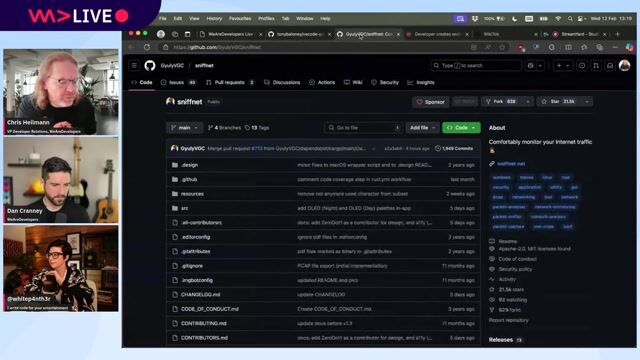Viewport: 640px width, 360px height.
Task: Open the Add file dropdown
Action: [422, 128]
